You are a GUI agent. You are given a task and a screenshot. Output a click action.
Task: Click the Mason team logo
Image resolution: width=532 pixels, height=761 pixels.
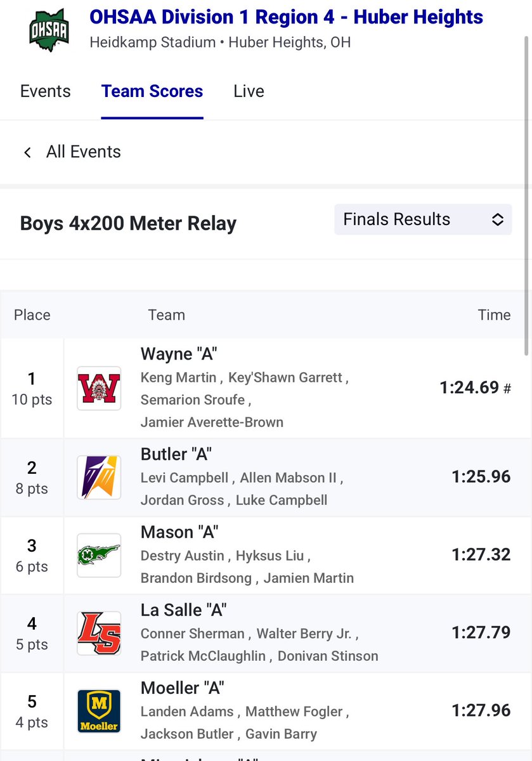[99, 555]
